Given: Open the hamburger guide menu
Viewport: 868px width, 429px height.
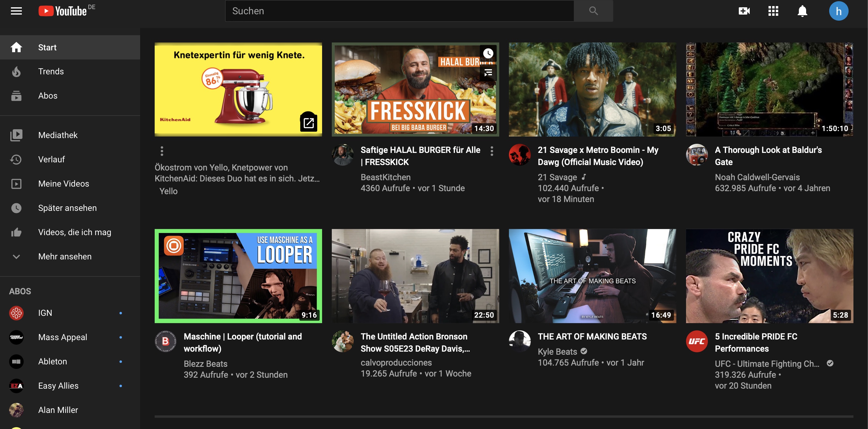Looking at the screenshot, I should pyautogui.click(x=16, y=11).
